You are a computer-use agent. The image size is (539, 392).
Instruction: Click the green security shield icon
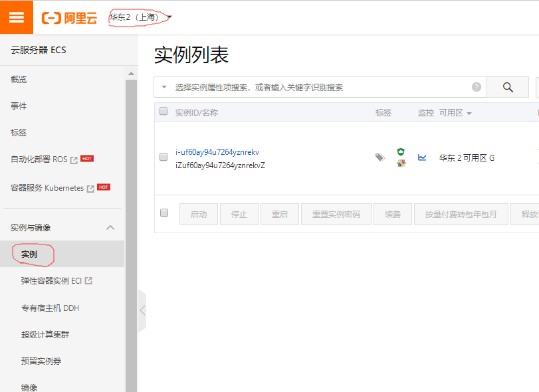pos(401,151)
